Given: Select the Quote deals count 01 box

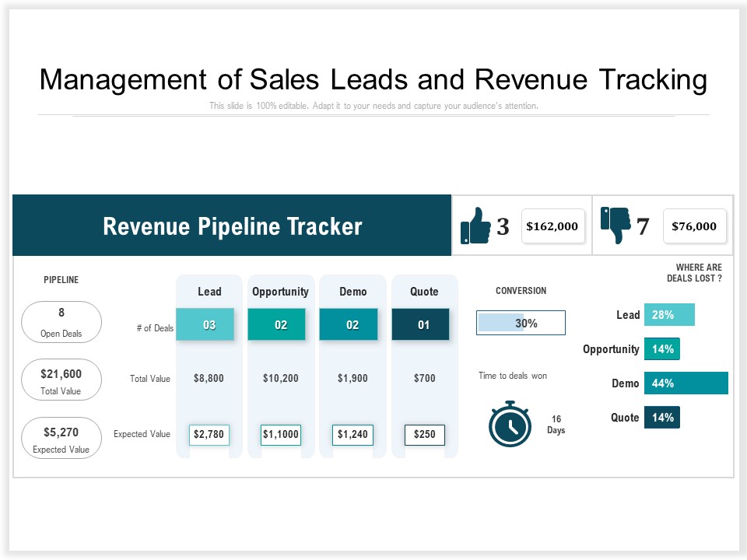Looking at the screenshot, I should click(420, 324).
